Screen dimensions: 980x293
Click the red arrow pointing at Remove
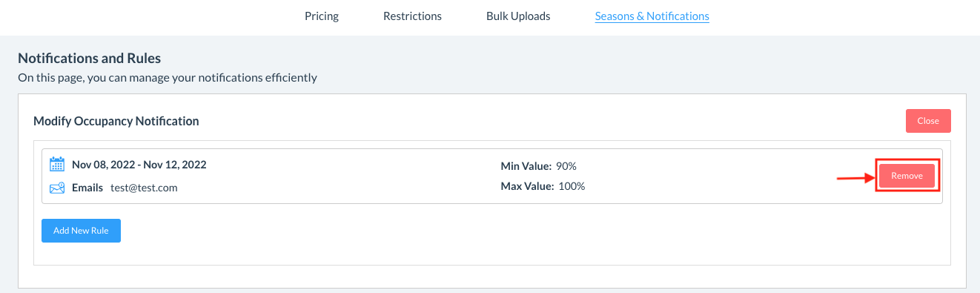854,178
